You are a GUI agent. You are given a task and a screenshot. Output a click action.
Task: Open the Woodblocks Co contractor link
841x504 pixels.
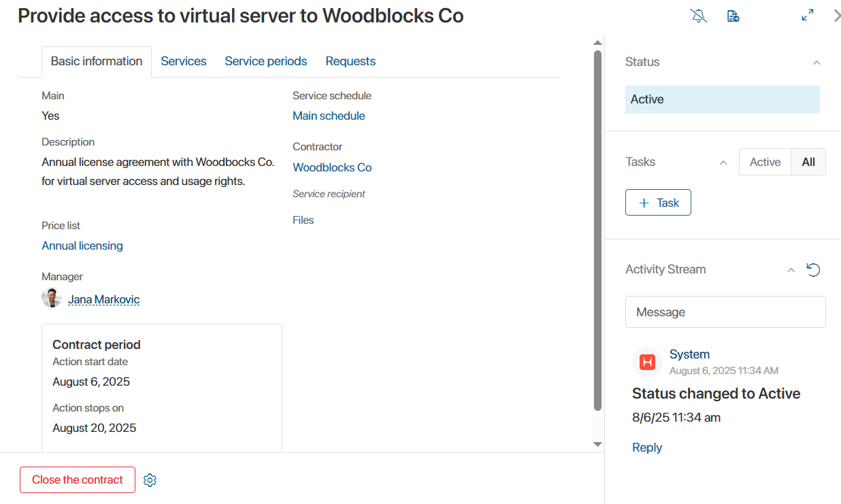[x=332, y=167]
